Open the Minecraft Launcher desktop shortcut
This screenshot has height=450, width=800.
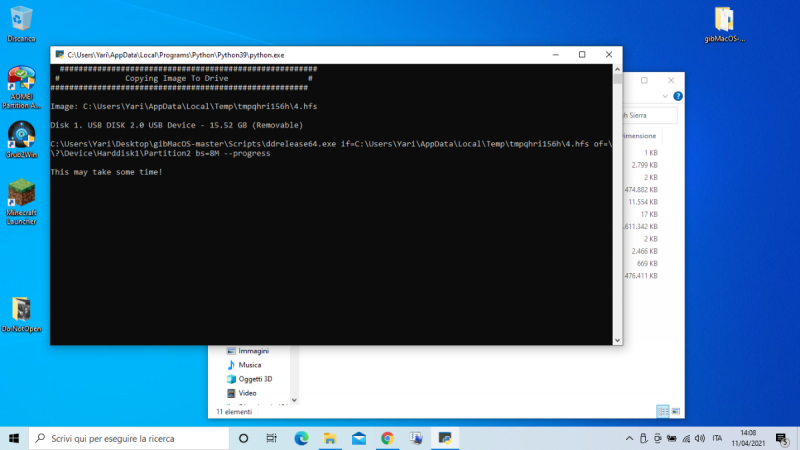[21, 202]
